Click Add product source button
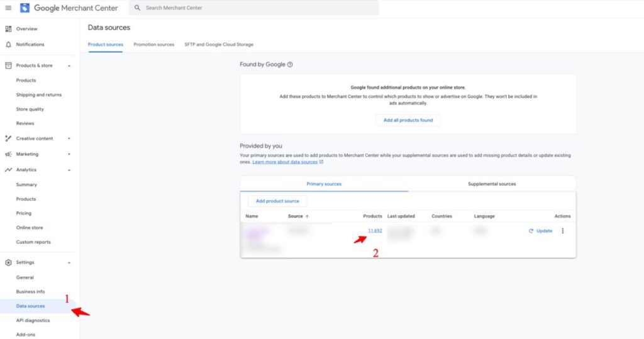Viewport: 644px width, 339px height. click(277, 201)
